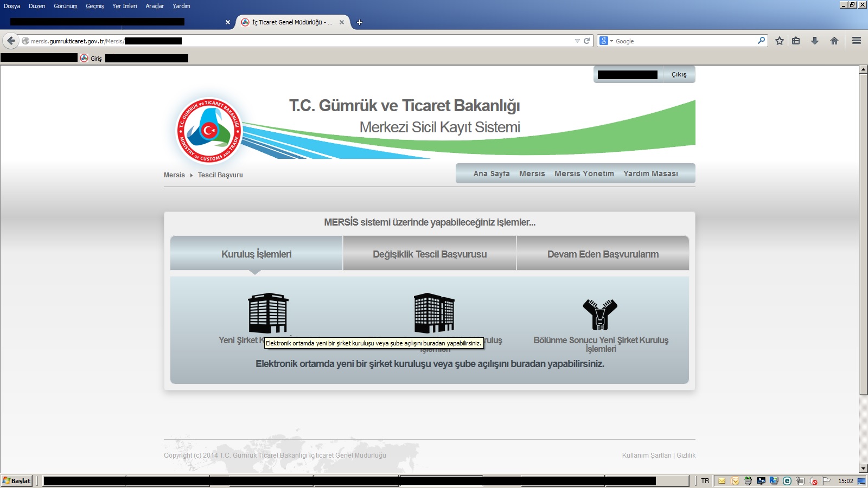This screenshot has height=488, width=868.
Task: Click the muted speaker volume tray icon
Action: click(x=813, y=481)
